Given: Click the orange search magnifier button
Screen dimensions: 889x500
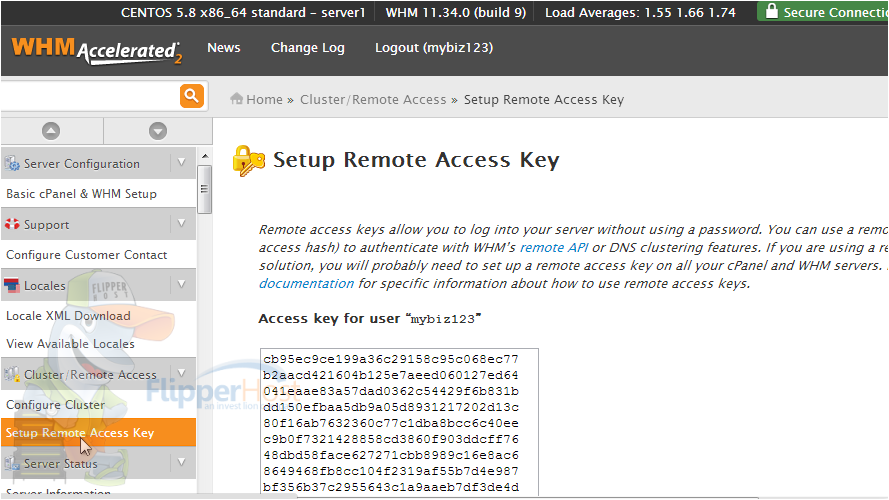Looking at the screenshot, I should click(192, 96).
